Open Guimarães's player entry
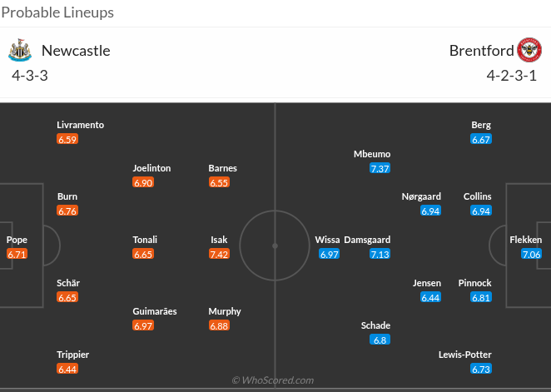 [x=154, y=311]
